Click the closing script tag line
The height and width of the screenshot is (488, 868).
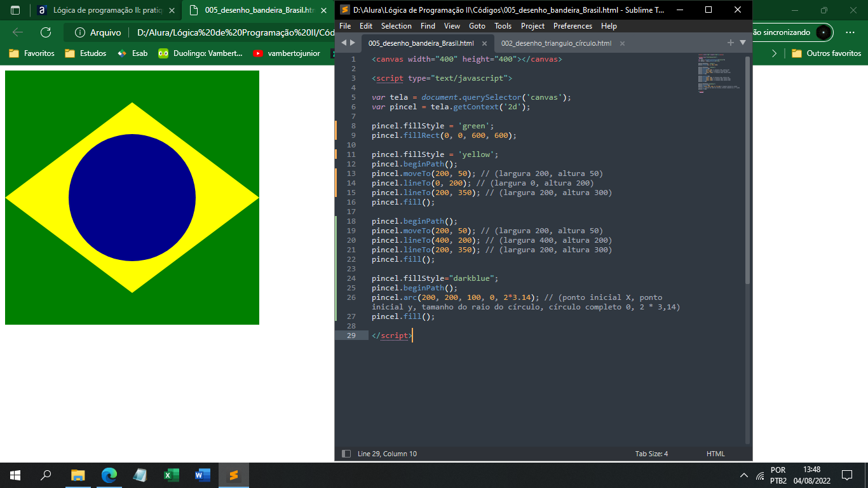click(x=392, y=335)
